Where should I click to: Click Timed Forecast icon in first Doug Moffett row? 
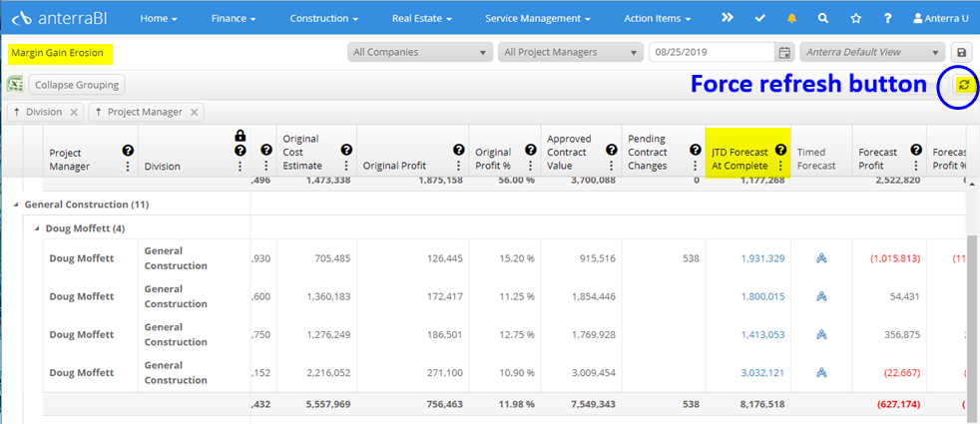pyautogui.click(x=821, y=258)
